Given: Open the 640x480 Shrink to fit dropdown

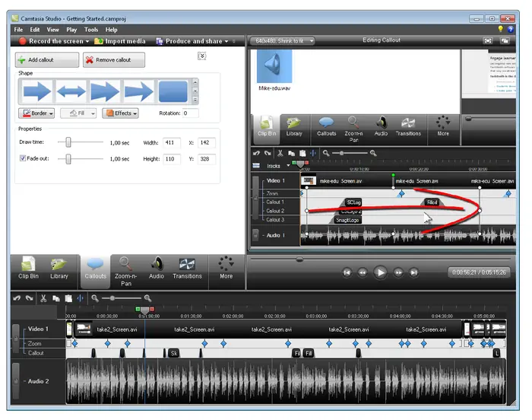Looking at the screenshot, I should [282, 41].
